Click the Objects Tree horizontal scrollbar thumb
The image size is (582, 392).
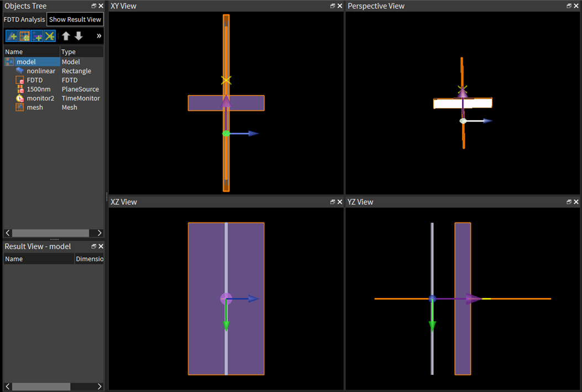[50, 233]
